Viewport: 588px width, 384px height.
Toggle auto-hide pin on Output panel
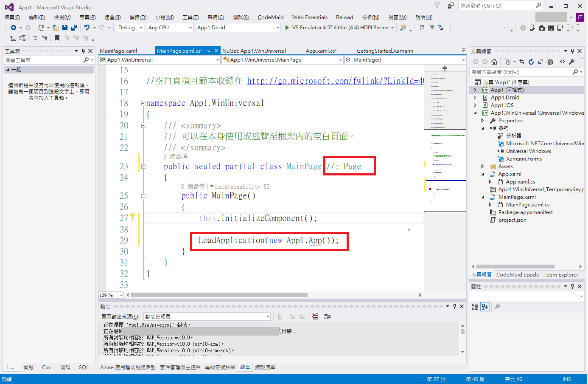pyautogui.click(x=454, y=306)
